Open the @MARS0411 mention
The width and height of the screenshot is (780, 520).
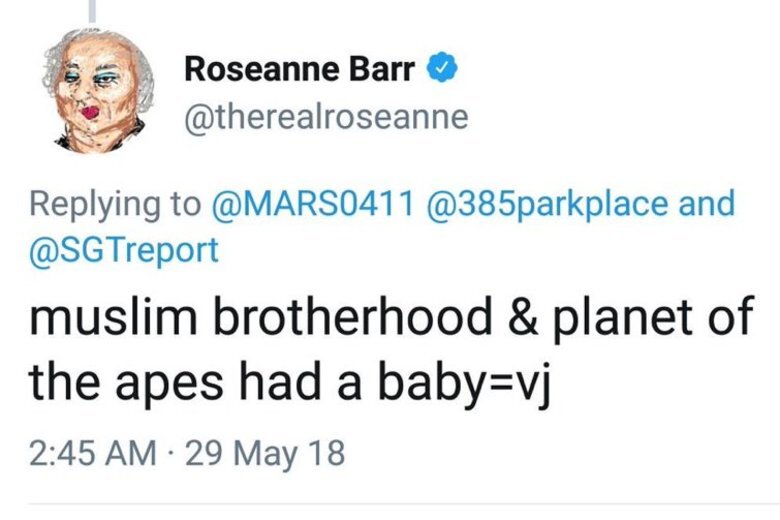click(313, 204)
